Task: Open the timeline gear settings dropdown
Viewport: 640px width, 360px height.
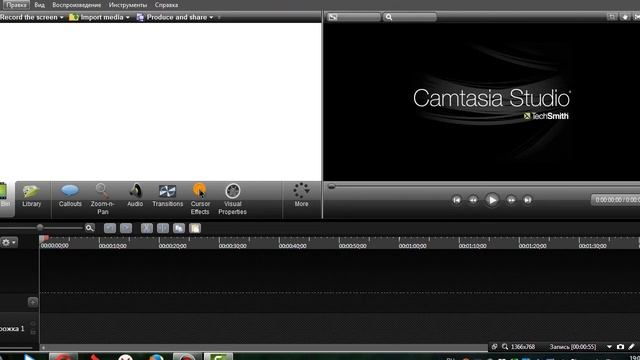Action: pos(9,242)
